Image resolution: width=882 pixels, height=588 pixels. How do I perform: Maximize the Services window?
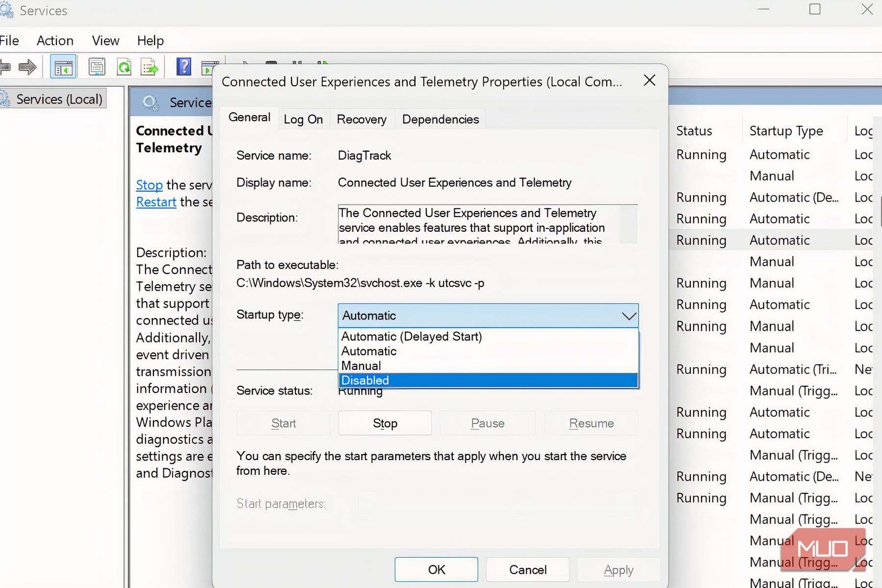[x=815, y=9]
